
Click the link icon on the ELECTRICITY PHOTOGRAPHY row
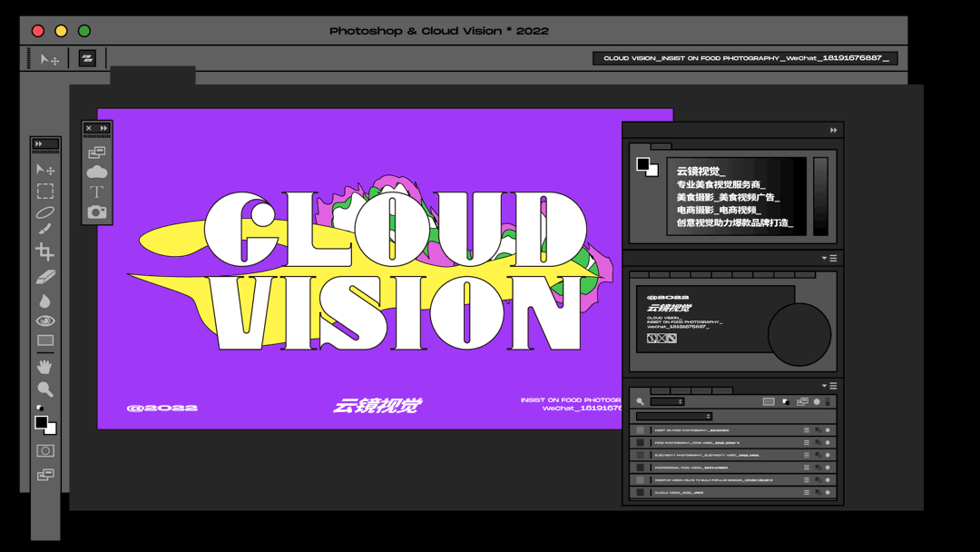coord(818,455)
